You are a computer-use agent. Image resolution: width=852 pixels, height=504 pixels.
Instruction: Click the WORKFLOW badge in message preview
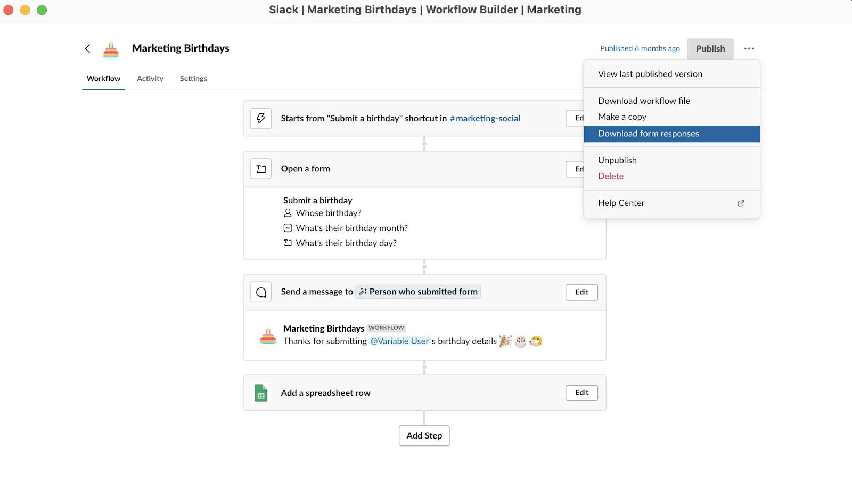click(x=387, y=328)
